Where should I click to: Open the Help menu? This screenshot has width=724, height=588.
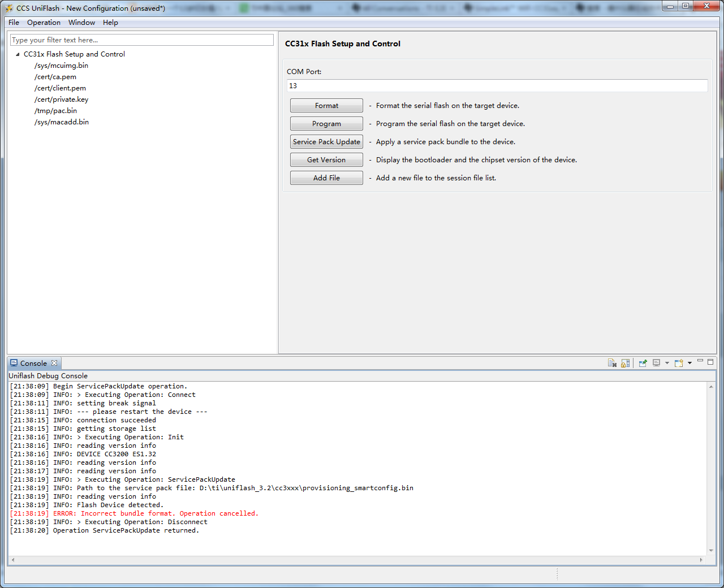(x=110, y=23)
